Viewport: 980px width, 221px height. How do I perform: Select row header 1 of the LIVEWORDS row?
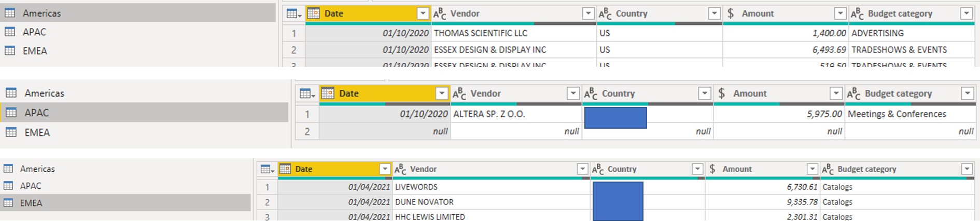(x=268, y=187)
